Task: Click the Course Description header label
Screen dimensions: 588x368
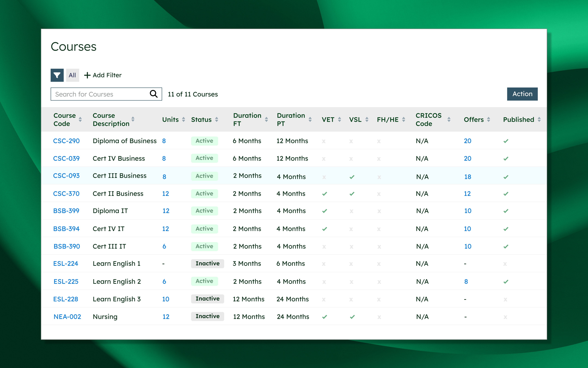Action: click(111, 120)
